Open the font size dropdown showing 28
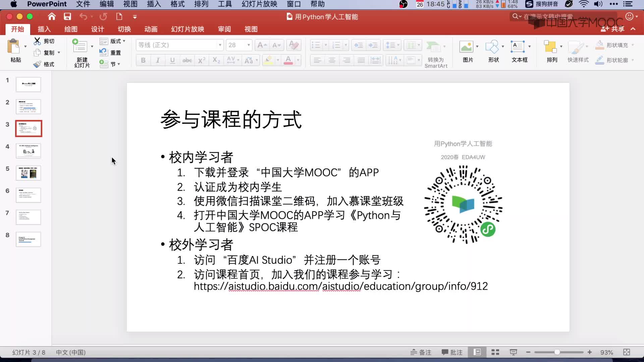The height and width of the screenshot is (362, 644). (x=249, y=45)
